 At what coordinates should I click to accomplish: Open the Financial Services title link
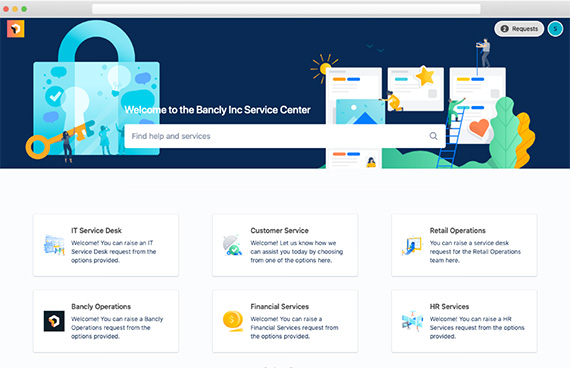click(280, 307)
